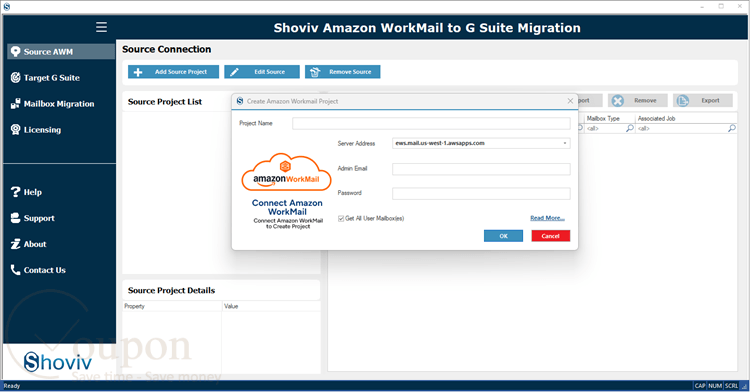Image resolution: width=750 pixels, height=392 pixels.
Task: Click the Amazon WorkMail logo in dialog
Action: click(287, 172)
